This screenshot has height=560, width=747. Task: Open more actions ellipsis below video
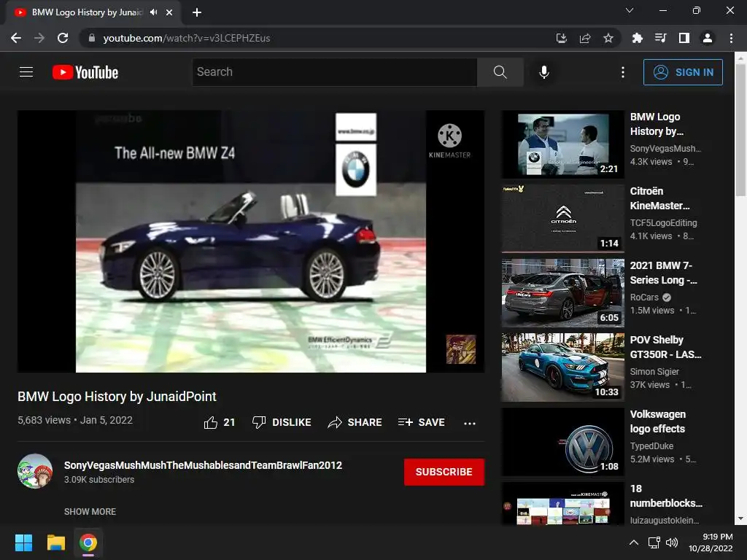(x=470, y=423)
